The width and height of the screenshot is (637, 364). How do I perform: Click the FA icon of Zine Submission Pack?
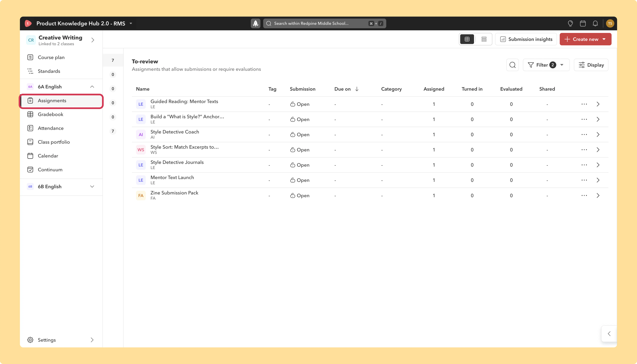141,195
